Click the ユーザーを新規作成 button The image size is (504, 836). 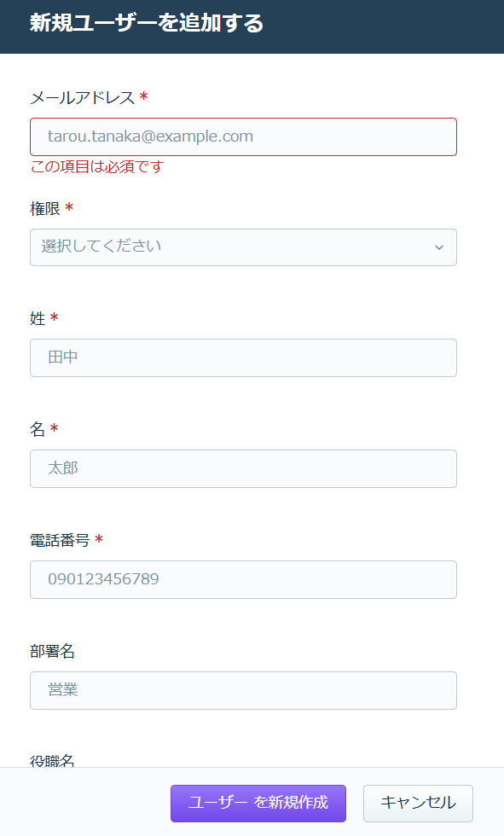(x=258, y=804)
